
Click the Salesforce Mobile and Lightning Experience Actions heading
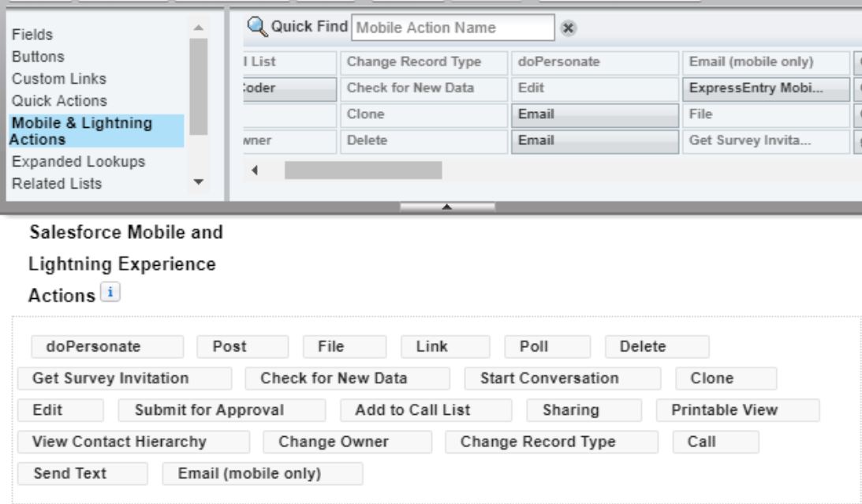126,263
